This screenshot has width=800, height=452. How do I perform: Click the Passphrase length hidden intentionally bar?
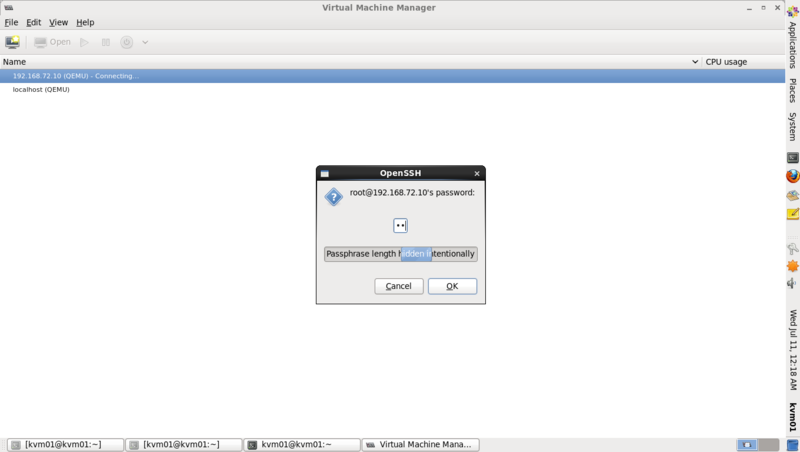point(401,254)
